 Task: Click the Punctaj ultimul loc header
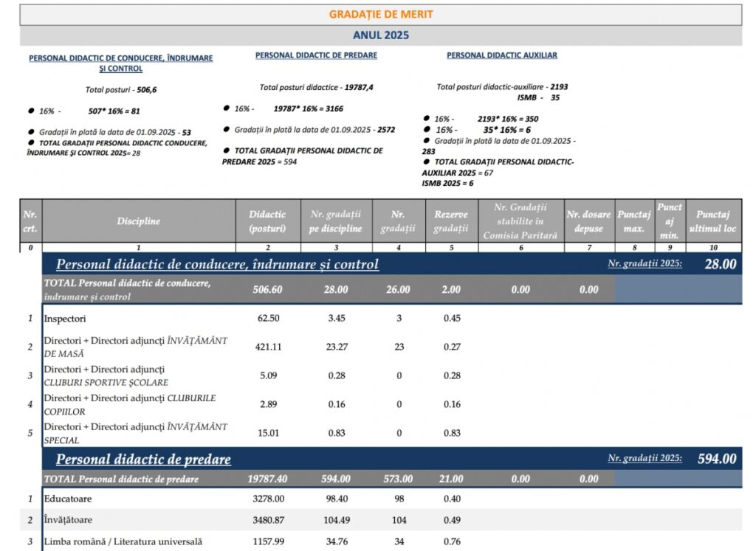click(x=713, y=221)
